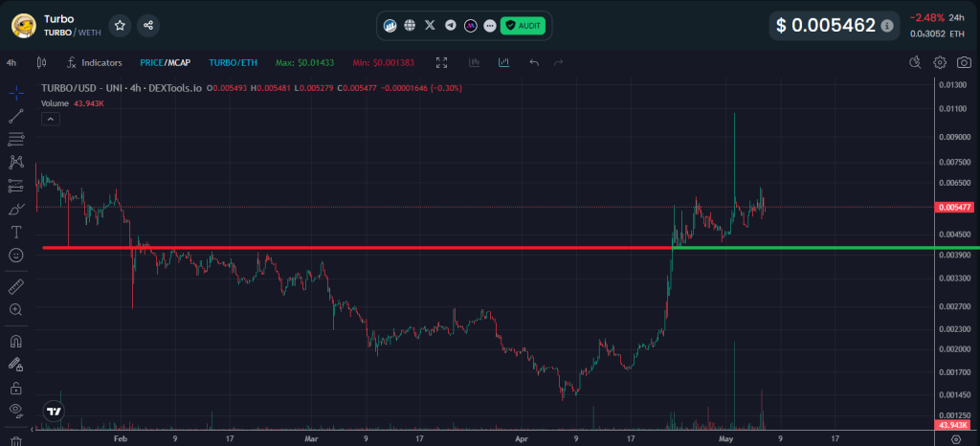Image resolution: width=980 pixels, height=446 pixels.
Task: Click the price info icon
Action: [886, 26]
